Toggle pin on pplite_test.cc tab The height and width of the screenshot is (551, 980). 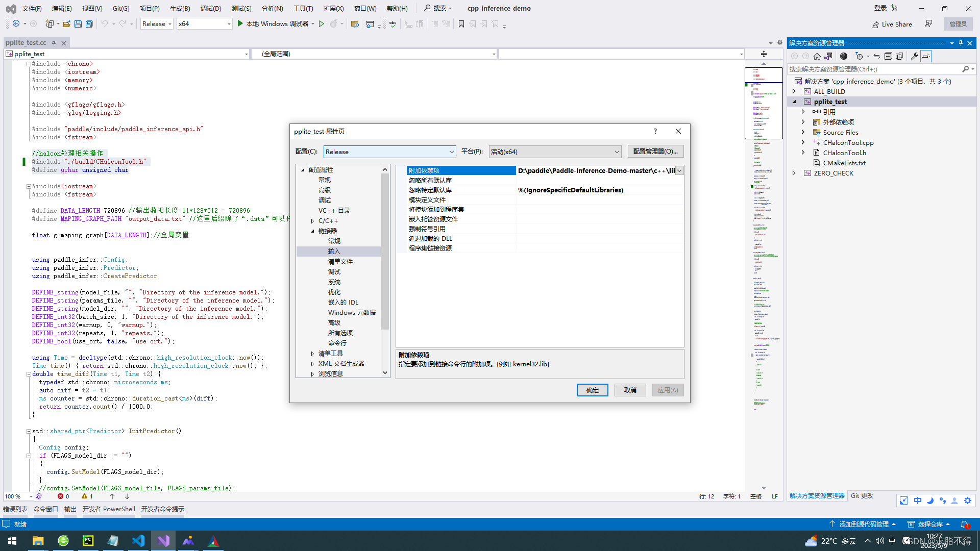coord(54,43)
